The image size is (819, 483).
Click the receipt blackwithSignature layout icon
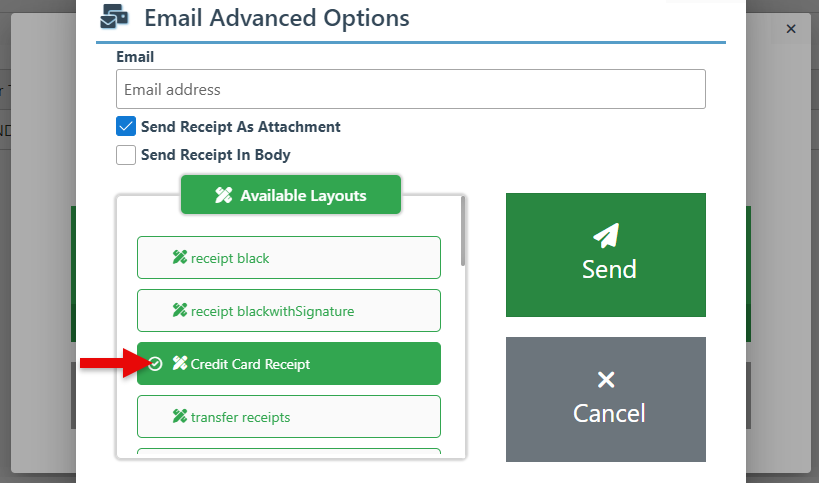pyautogui.click(x=180, y=311)
